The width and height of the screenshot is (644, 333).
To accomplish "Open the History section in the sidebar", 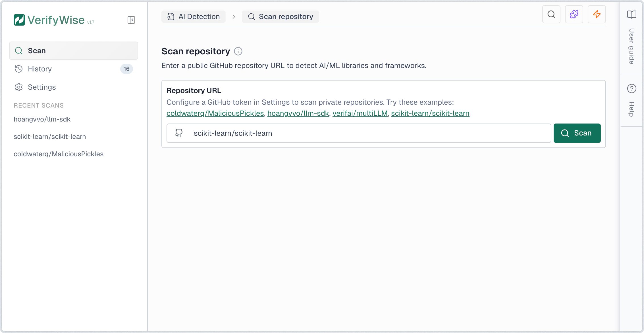I will click(40, 69).
